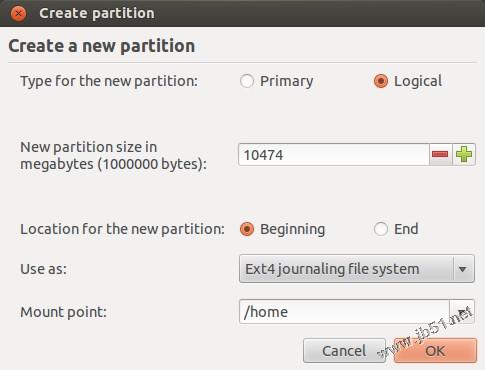Click the Mount point label

(x=63, y=312)
